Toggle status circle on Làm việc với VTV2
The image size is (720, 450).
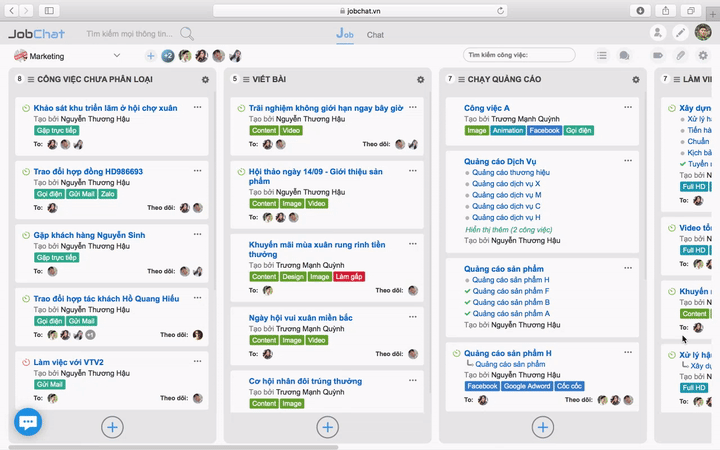(x=26, y=362)
